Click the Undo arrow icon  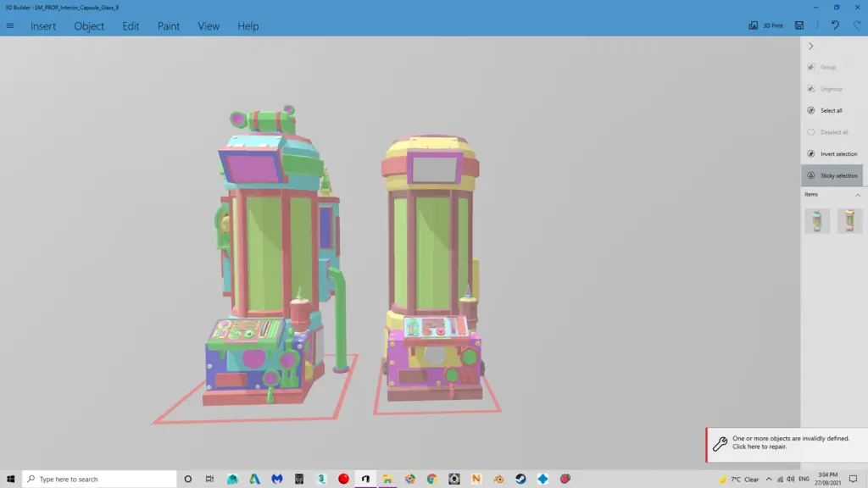834,25
